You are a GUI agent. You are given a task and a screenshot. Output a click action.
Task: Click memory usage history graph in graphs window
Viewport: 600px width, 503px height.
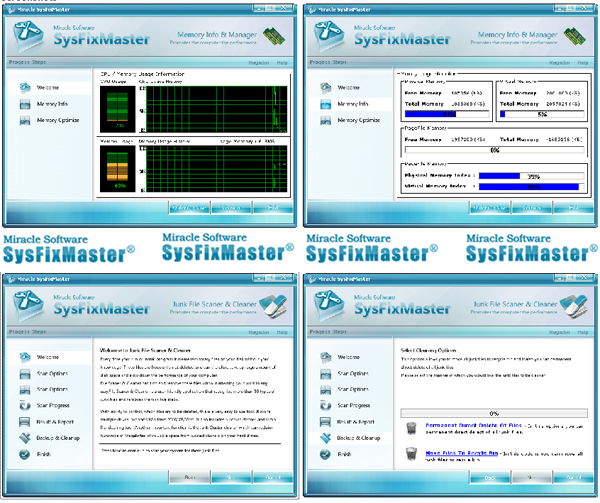(x=217, y=169)
